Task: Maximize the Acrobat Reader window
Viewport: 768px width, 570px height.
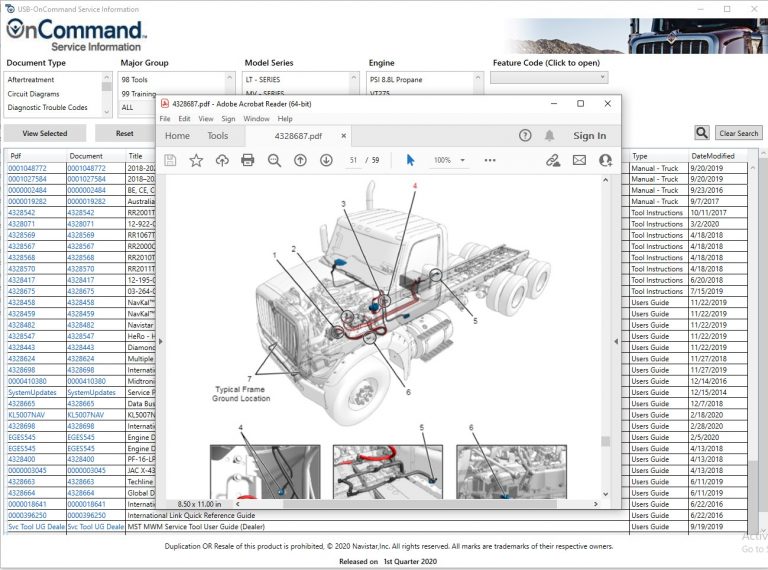Action: point(580,104)
